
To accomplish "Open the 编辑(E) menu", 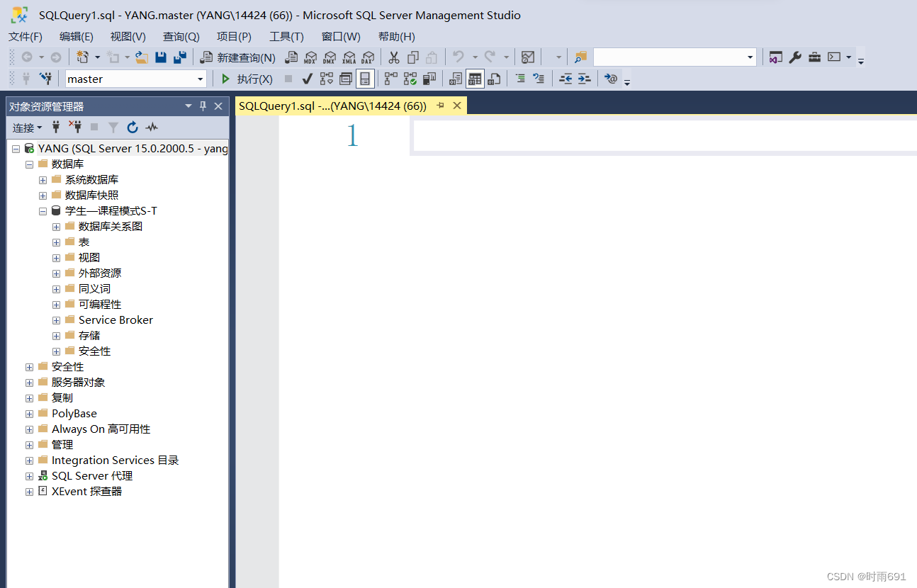I will [77, 37].
